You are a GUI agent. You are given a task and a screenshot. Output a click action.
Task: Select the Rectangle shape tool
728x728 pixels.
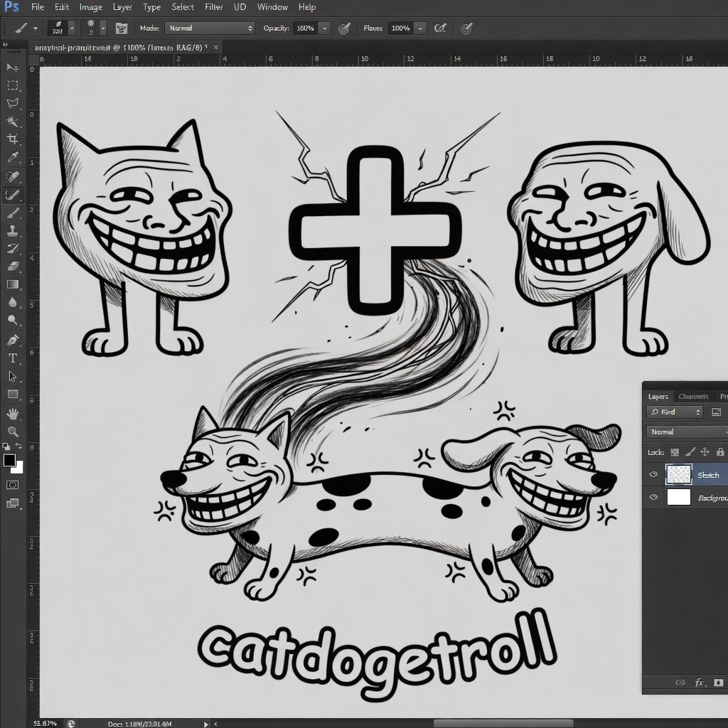(13, 394)
